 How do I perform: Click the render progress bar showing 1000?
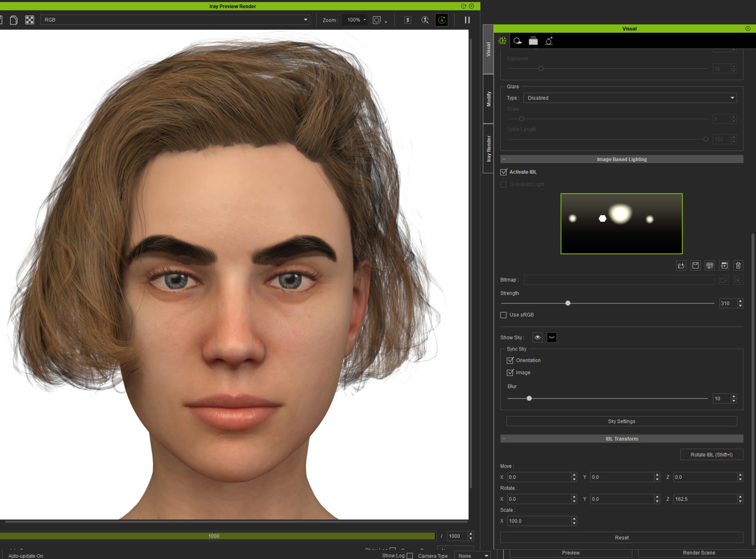[x=217, y=536]
